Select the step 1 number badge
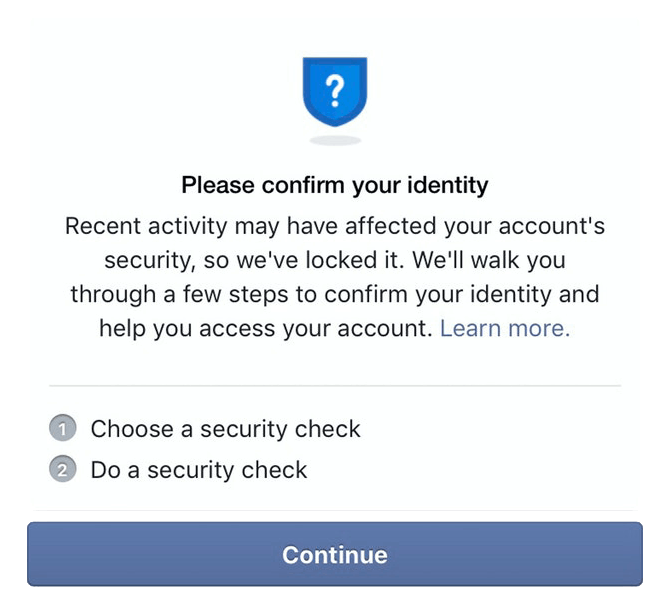This screenshot has width=655, height=594. coord(63,428)
